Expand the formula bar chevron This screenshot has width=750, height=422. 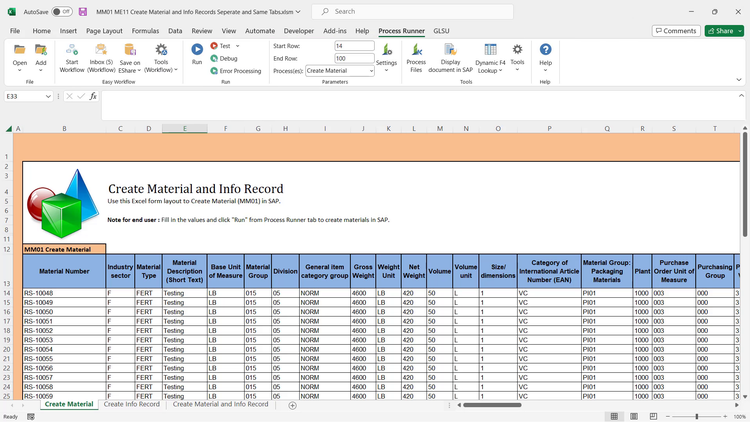(x=741, y=96)
